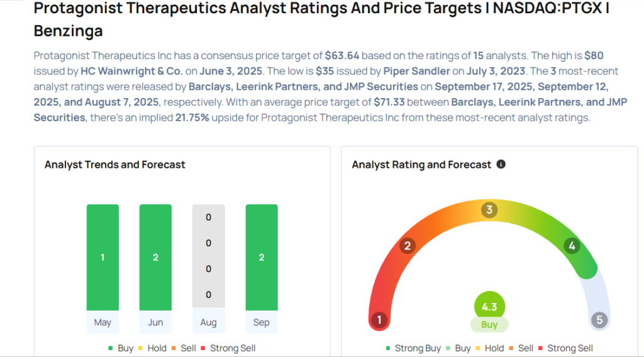
Task: Select the Sep bar in Analyst Trends chart
Action: 261,257
